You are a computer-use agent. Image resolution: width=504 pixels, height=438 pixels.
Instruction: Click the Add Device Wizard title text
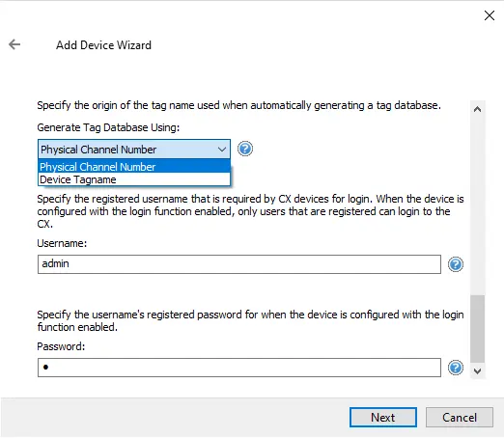[103, 45]
